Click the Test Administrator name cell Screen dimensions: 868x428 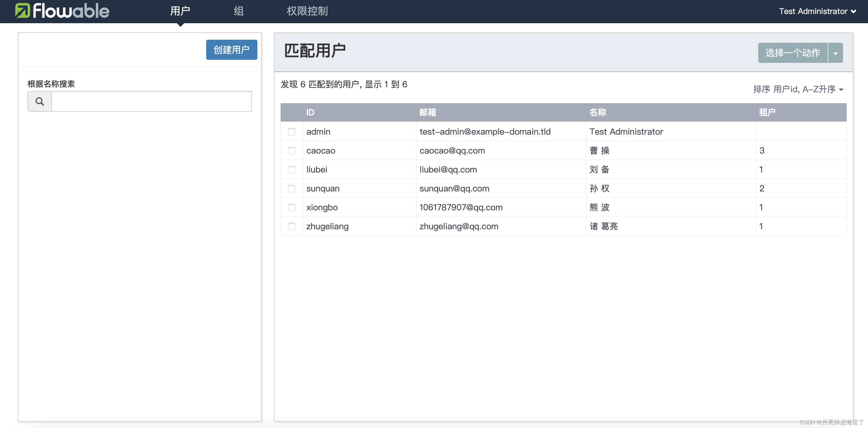coord(671,132)
